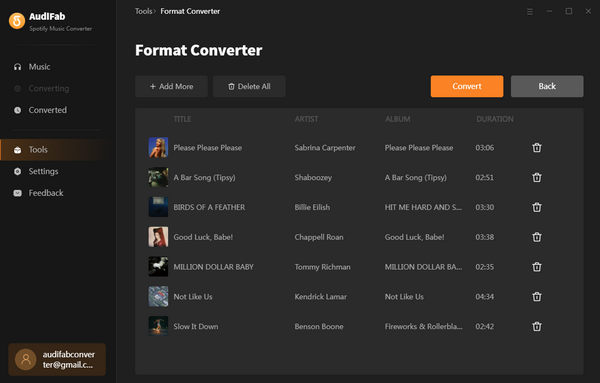600x383 pixels.
Task: Click the ARTIST column header
Action: [306, 119]
